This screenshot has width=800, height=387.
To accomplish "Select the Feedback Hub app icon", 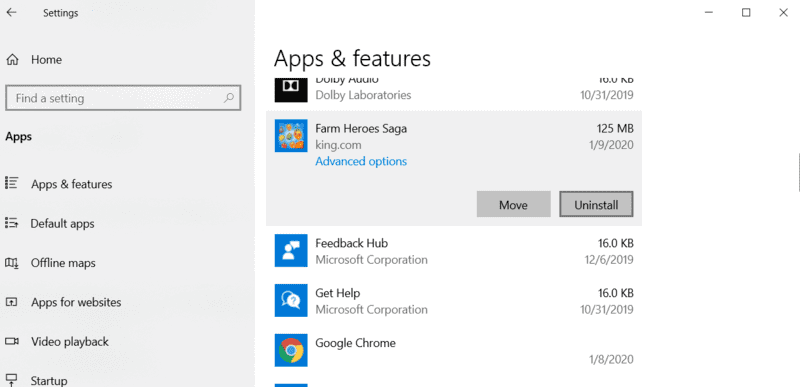I will (291, 250).
